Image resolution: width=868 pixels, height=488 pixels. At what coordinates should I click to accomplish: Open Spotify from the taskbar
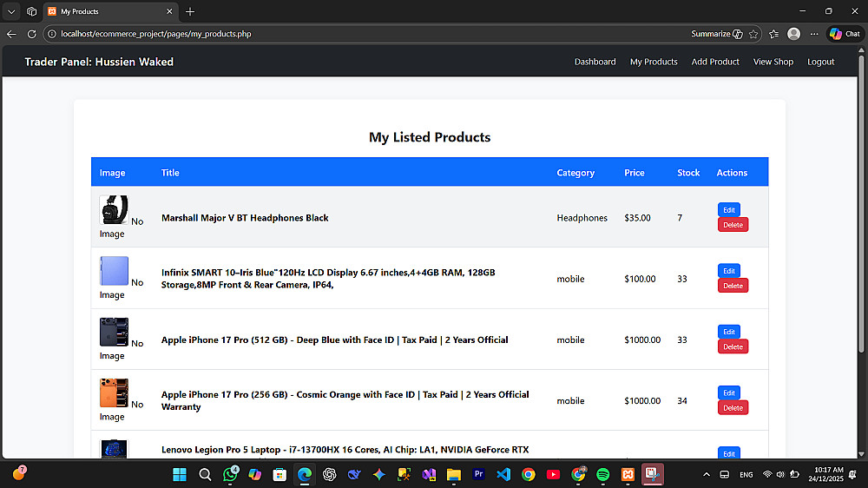603,474
